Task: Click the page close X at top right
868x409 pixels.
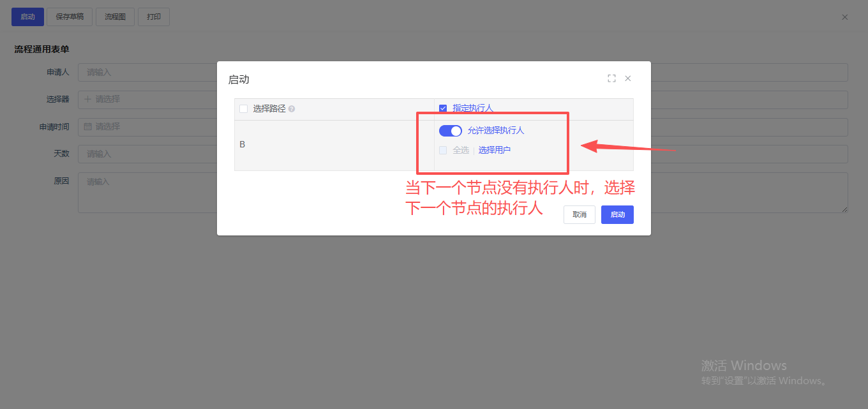Action: click(x=844, y=17)
